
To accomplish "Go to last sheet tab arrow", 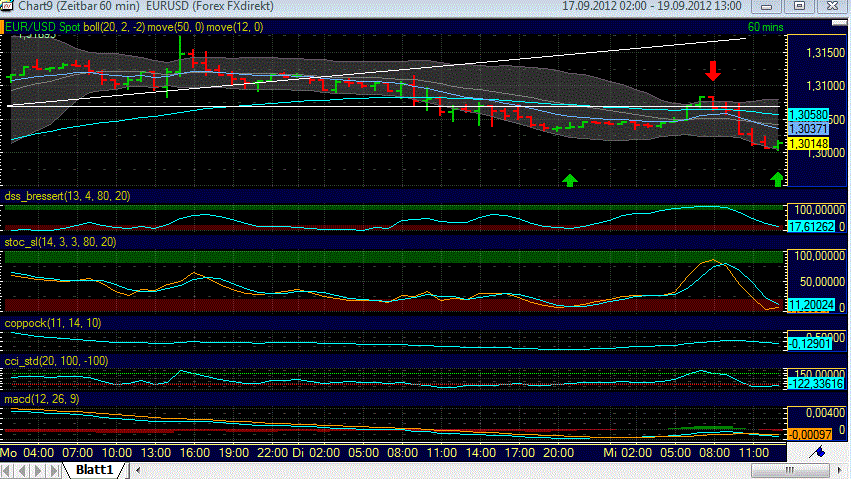I will point(54,470).
